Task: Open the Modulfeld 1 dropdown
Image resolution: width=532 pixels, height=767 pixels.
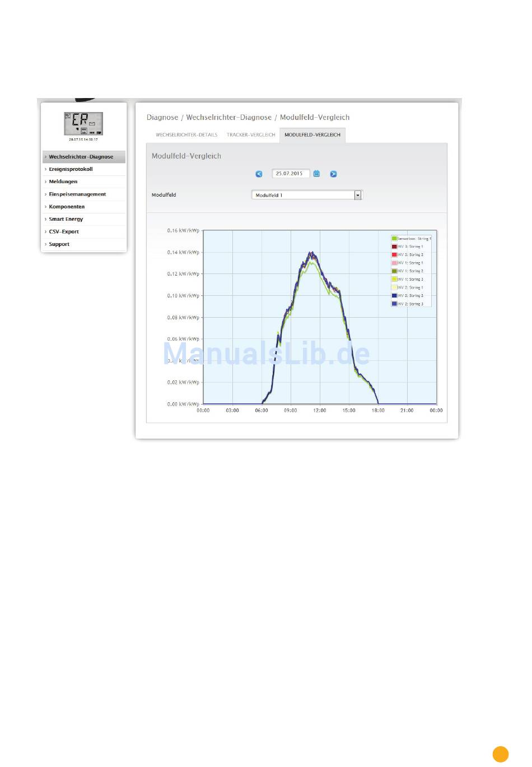Action: [x=307, y=195]
